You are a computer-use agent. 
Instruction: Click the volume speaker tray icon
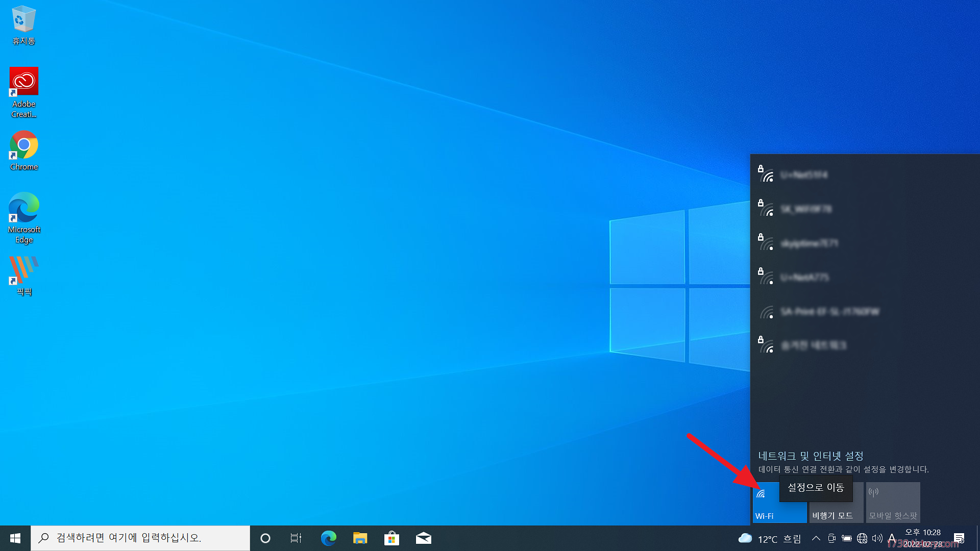click(x=877, y=538)
